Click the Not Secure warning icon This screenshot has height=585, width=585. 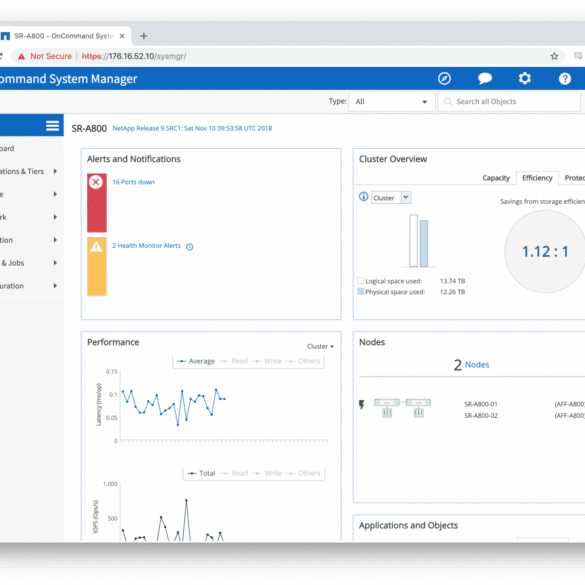[22, 56]
